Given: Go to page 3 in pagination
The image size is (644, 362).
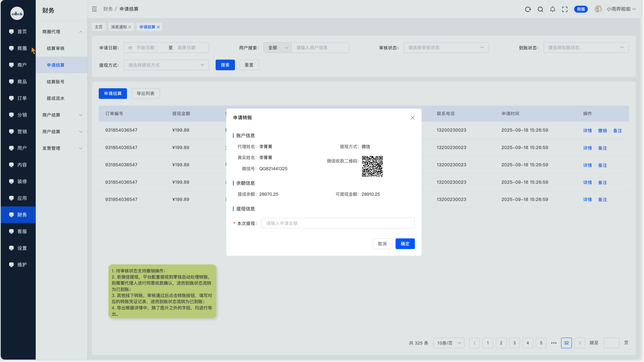Looking at the screenshot, I should [x=514, y=343].
